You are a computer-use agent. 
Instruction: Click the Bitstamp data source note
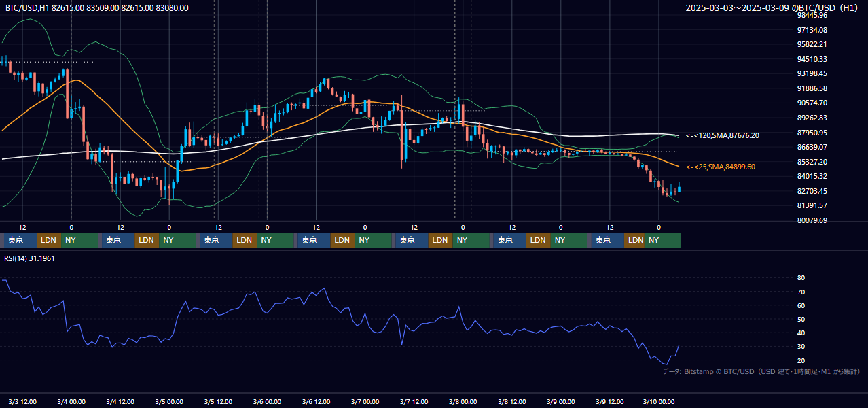(761, 371)
